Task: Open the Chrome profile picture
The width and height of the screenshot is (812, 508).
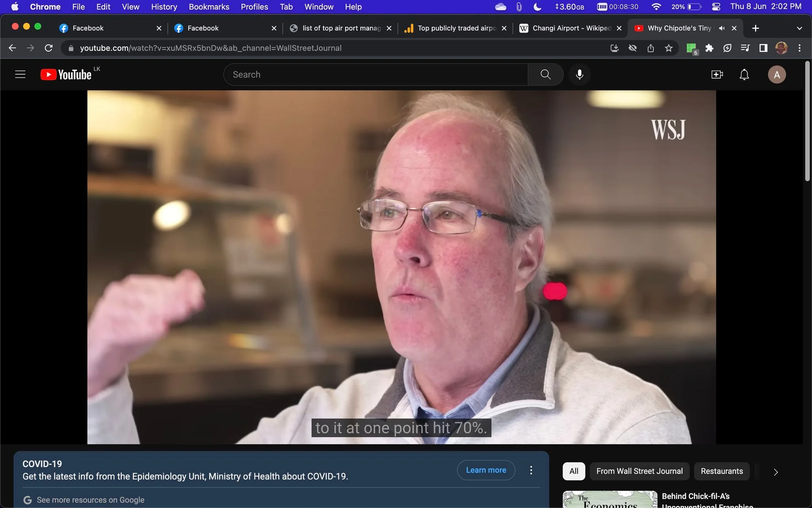Action: coord(781,48)
